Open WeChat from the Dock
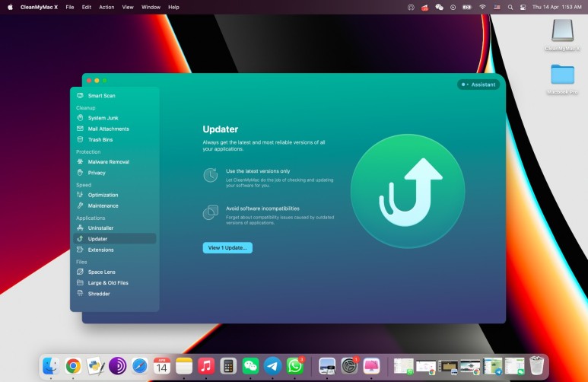588x382 pixels. (250, 366)
